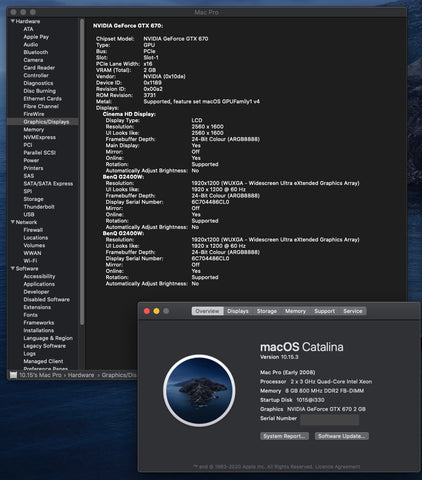Select Extensions in the sidebar

coord(37,307)
